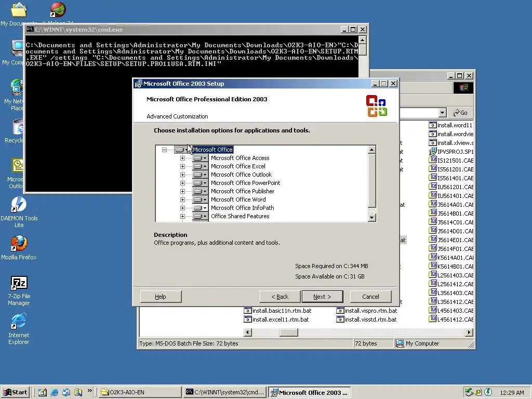Select My Documents desktop icon
532x399 pixels.
[x=19, y=9]
